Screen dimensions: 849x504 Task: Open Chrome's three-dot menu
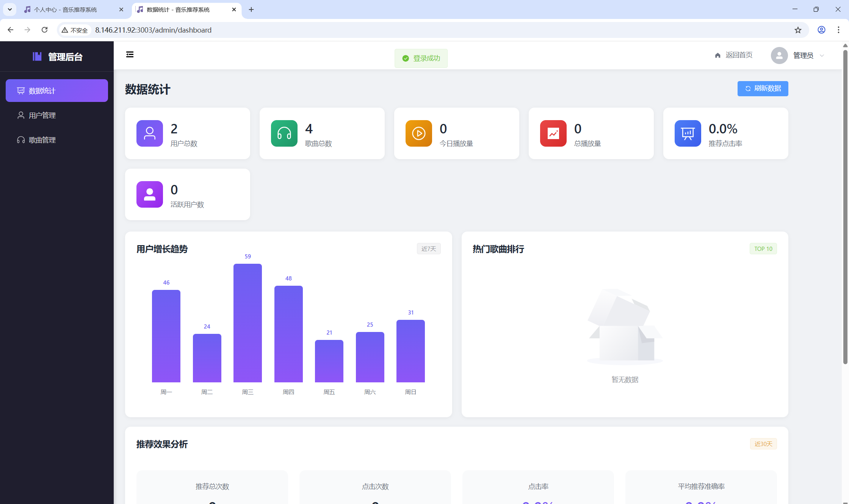coord(838,30)
